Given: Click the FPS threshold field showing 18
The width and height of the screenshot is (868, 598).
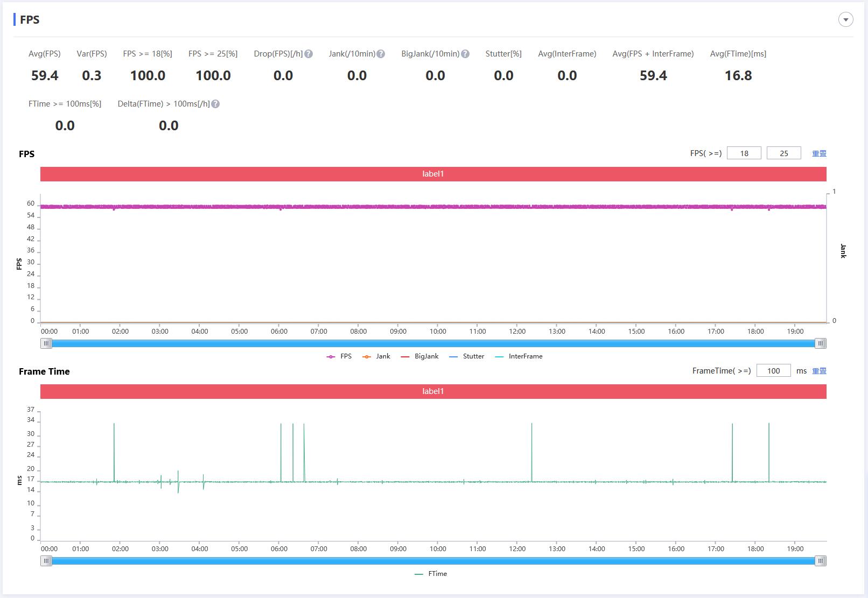Looking at the screenshot, I should (744, 153).
